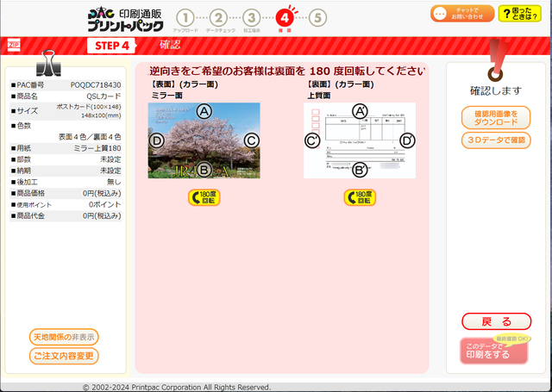Click the cherry tree front thumbnail
This screenshot has height=392, width=552.
point(204,140)
